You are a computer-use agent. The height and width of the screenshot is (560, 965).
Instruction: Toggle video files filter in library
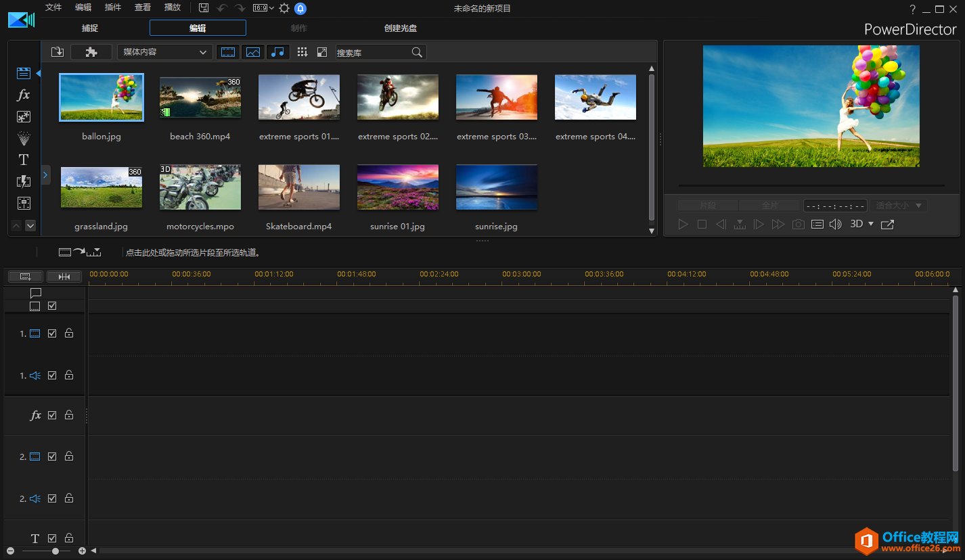tap(228, 52)
